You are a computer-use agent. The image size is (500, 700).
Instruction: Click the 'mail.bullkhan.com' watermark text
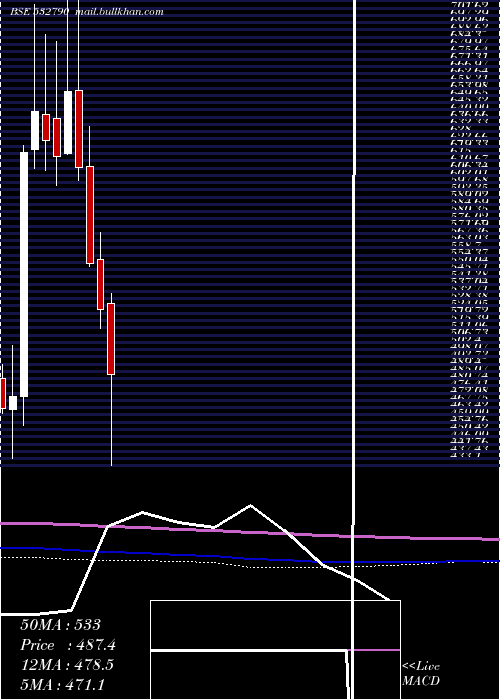119,12
